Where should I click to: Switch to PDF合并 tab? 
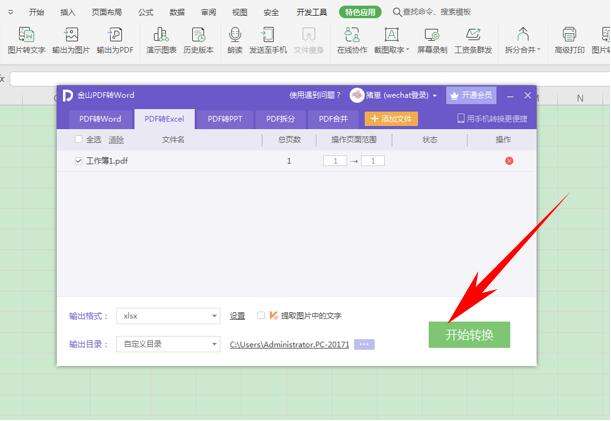(333, 119)
